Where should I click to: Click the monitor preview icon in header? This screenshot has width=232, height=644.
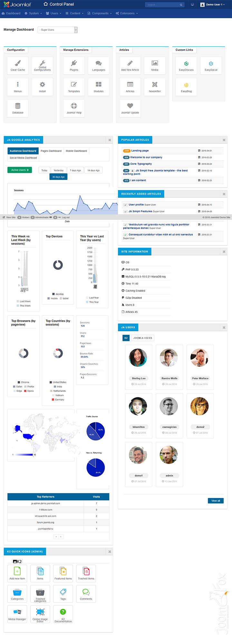click(x=192, y=5)
